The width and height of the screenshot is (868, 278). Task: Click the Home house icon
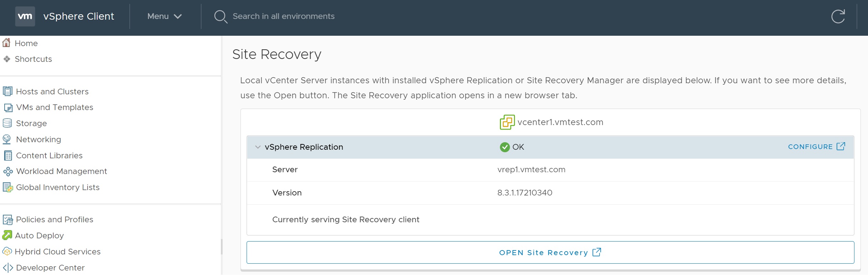[x=6, y=43]
